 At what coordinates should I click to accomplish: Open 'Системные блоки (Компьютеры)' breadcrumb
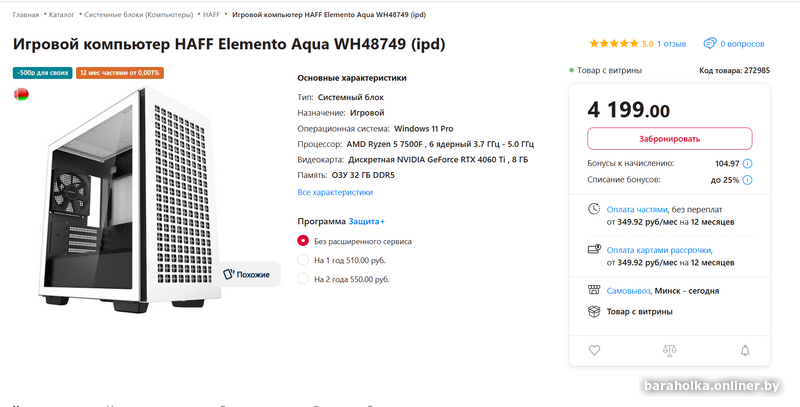[x=140, y=15]
